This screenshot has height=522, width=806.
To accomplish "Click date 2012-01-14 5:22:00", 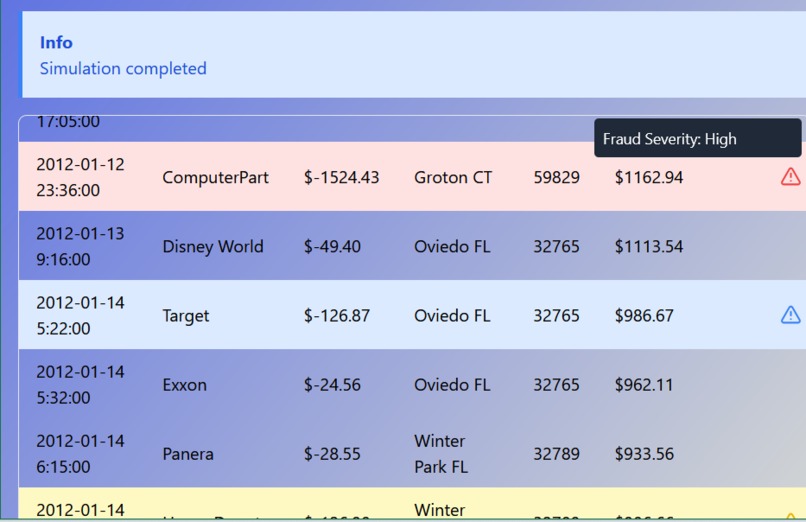I will [80, 315].
